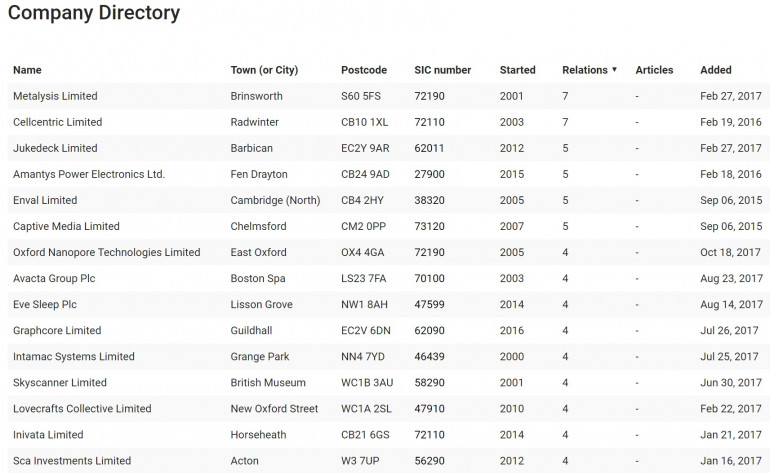
Task: Open Inivata Limited company entry
Action: [x=48, y=434]
